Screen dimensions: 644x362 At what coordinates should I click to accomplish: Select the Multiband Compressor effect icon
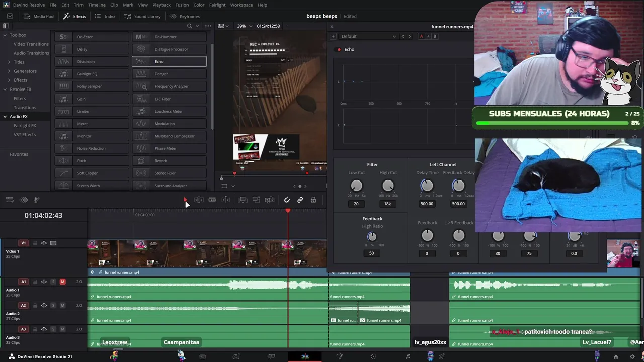[x=141, y=136]
